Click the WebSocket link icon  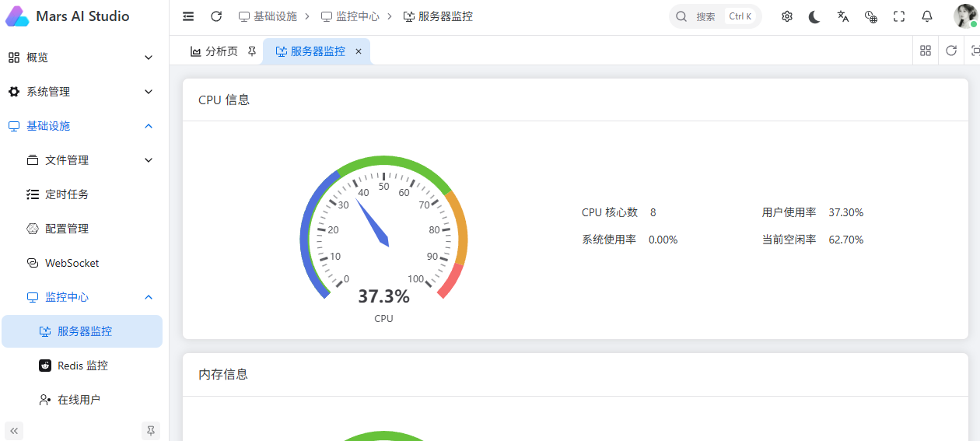pyautogui.click(x=33, y=263)
